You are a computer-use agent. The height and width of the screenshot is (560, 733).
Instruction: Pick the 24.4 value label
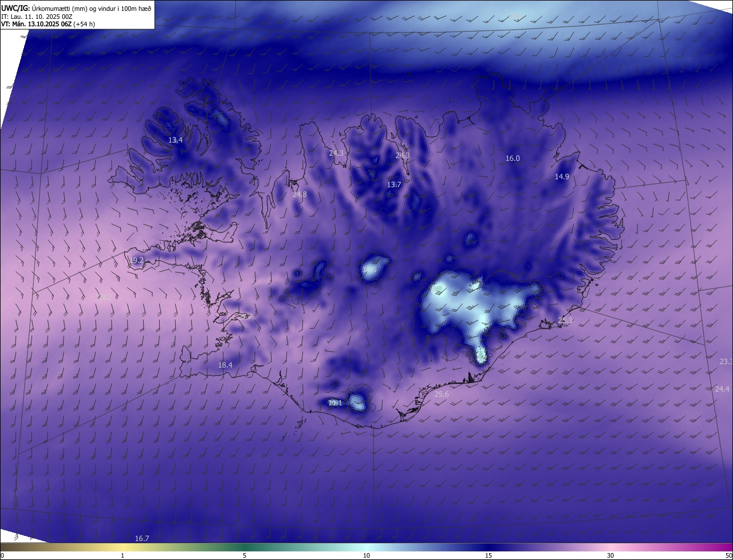tap(722, 389)
